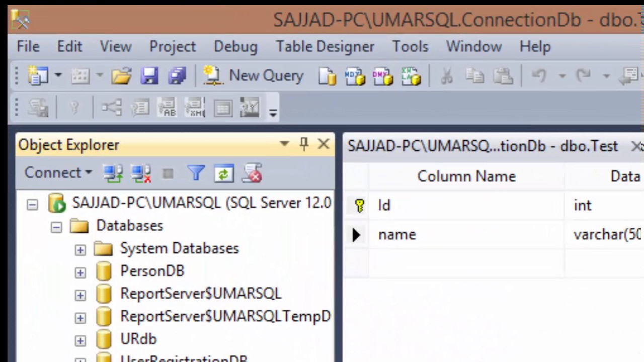Open the Undo history dropdown arrow
This screenshot has height=362, width=644.
pos(561,76)
